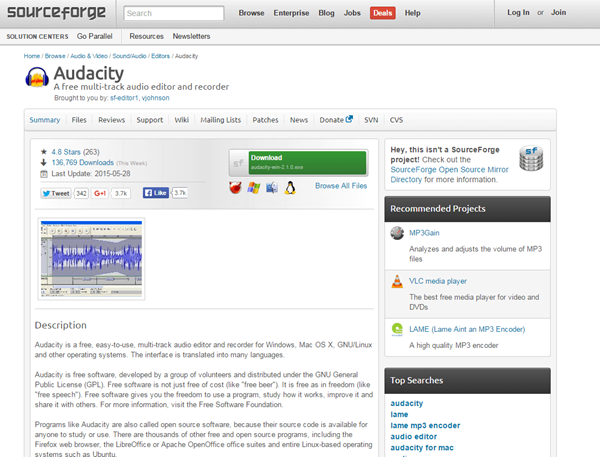Switch to the News tab
This screenshot has width=600, height=457.
coord(299,120)
